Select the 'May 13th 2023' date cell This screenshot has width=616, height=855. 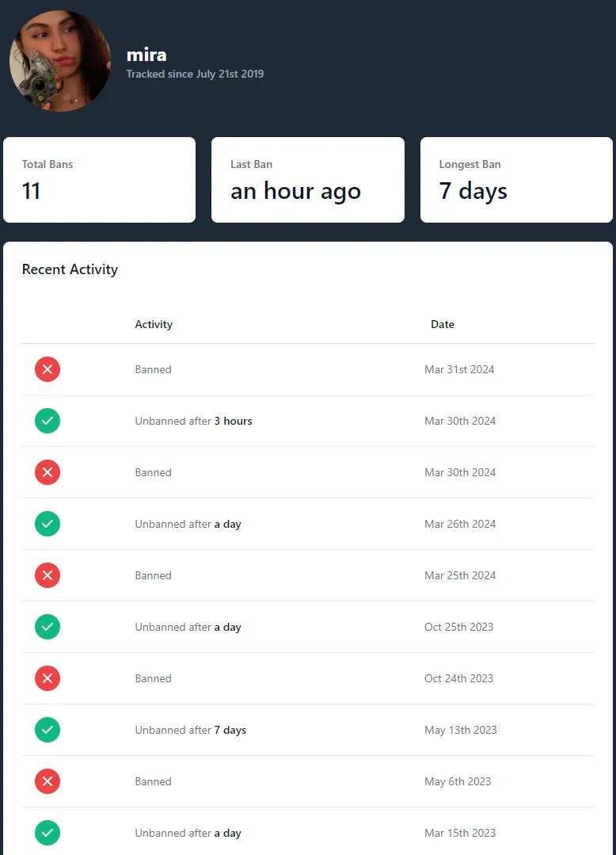tap(461, 730)
